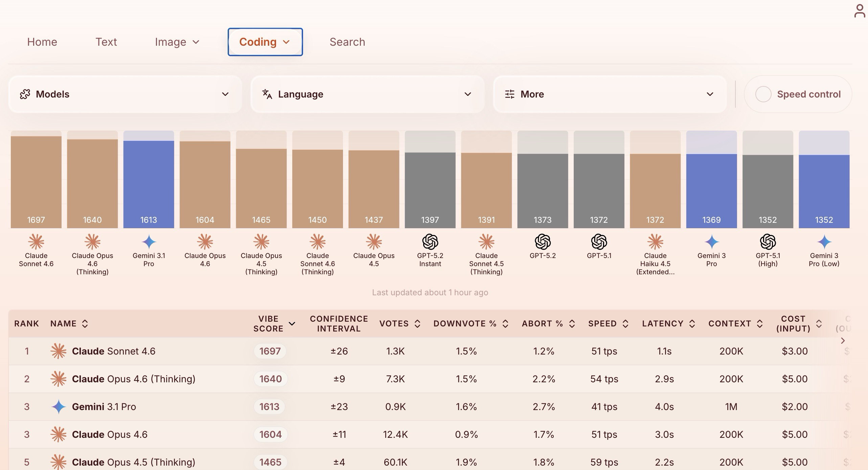Viewport: 868px width, 470px height.
Task: Click the Gemini 3 Pro (Low) sparkle icon
Action: [x=824, y=242]
